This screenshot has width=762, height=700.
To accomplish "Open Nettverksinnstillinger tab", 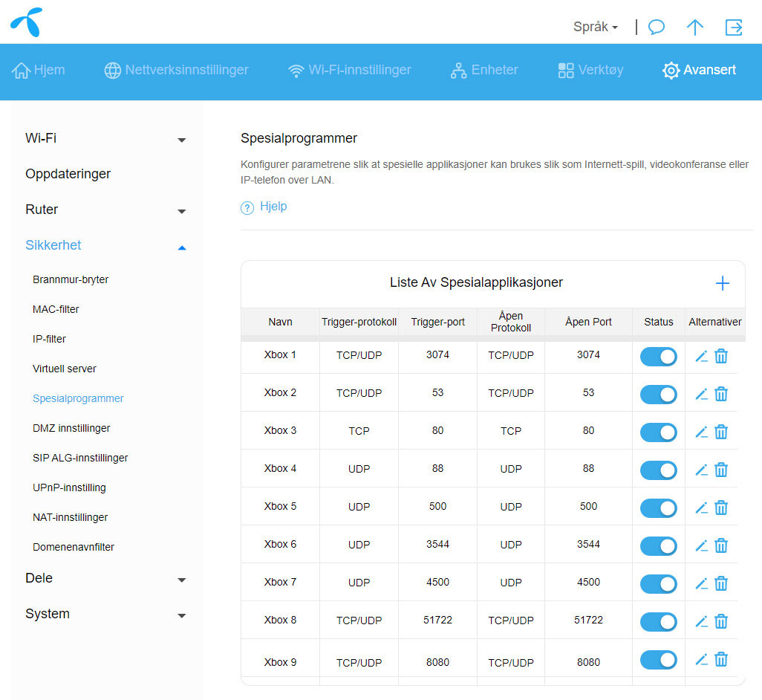I will (177, 70).
